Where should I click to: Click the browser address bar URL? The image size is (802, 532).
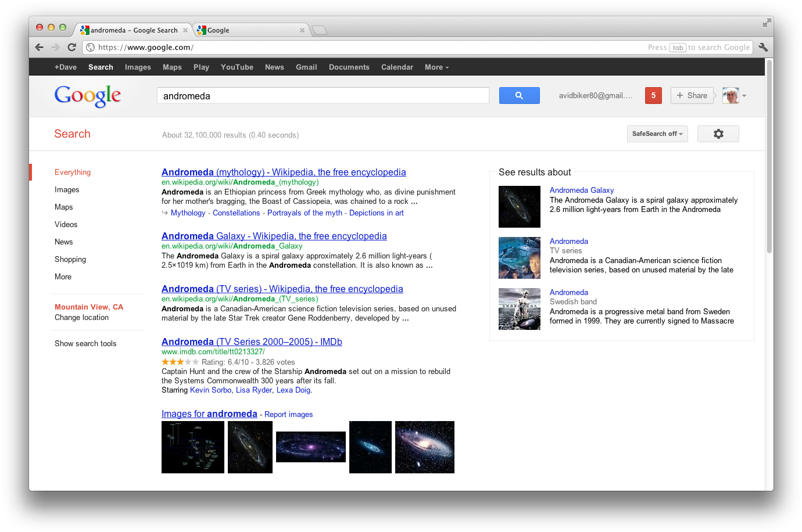pos(146,48)
